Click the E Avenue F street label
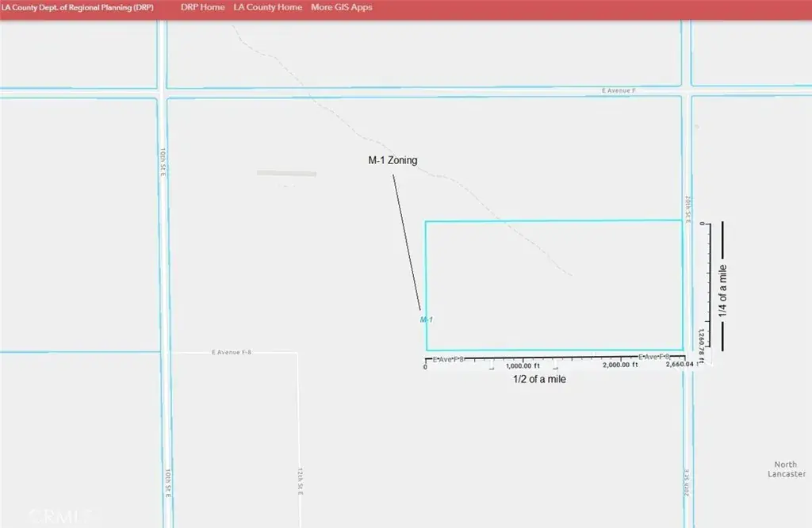Screen dimensions: 812x528 619,91
